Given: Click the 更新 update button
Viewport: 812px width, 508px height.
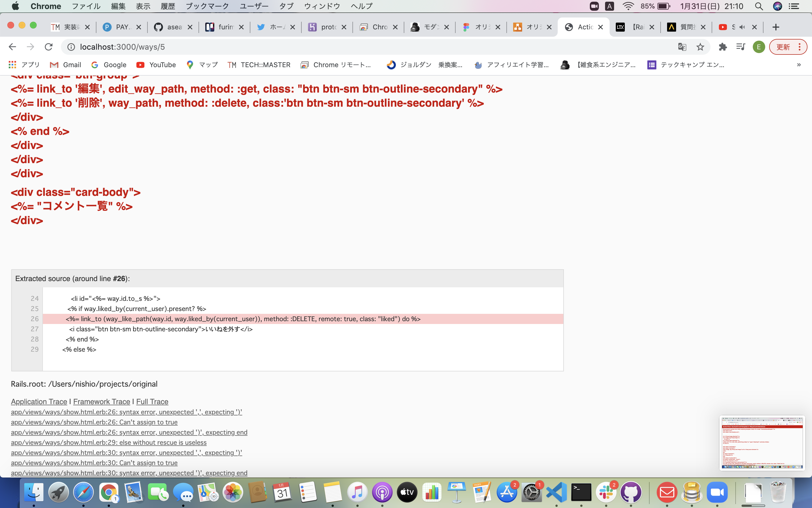Looking at the screenshot, I should pos(787,47).
